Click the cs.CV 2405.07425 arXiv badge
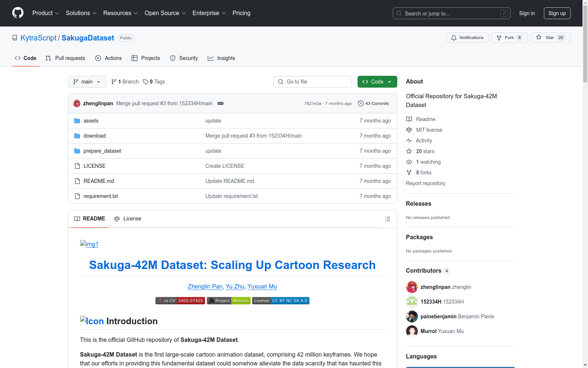 pos(180,301)
